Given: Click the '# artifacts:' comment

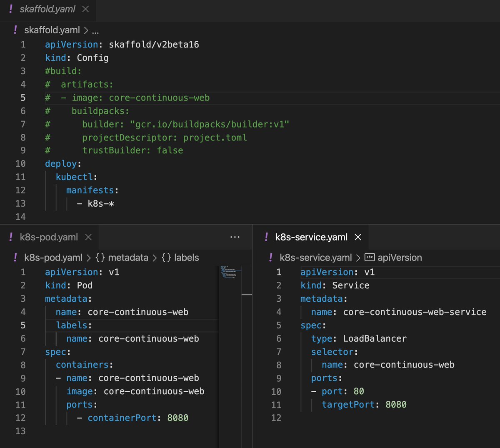Looking at the screenshot, I should click(x=79, y=85).
